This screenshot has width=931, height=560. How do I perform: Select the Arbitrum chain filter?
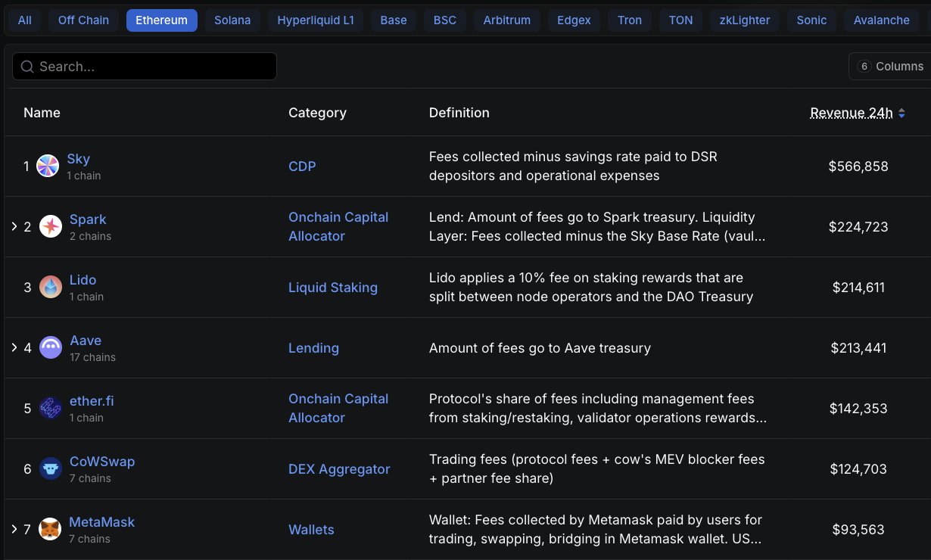tap(506, 20)
